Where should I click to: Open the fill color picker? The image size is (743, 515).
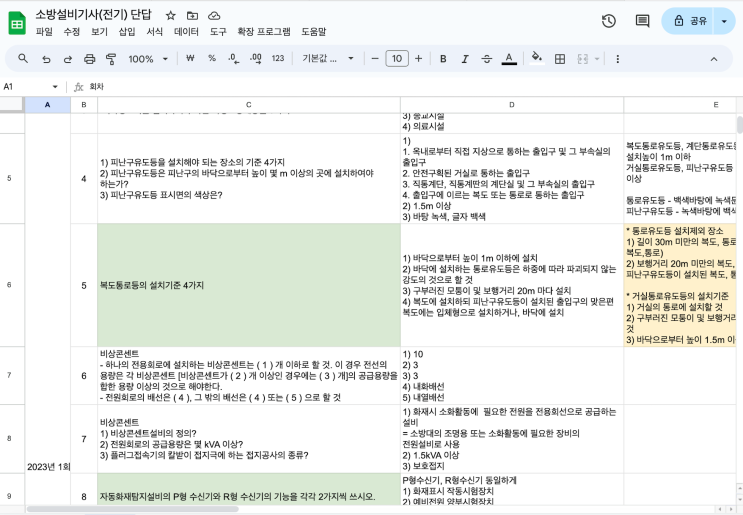(x=537, y=59)
